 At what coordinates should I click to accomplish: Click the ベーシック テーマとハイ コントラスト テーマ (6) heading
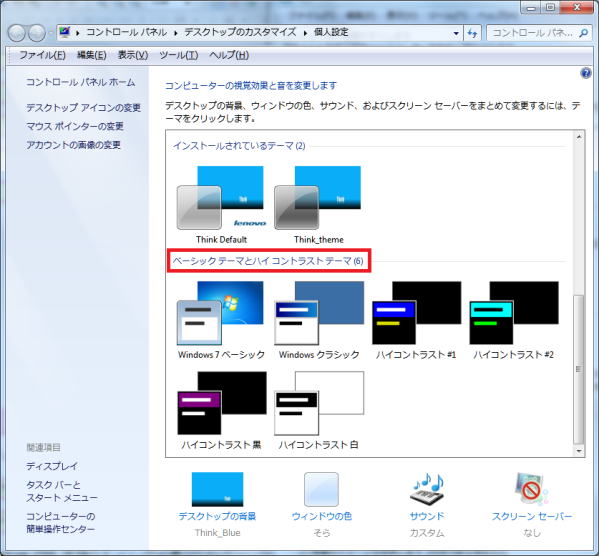(x=268, y=261)
